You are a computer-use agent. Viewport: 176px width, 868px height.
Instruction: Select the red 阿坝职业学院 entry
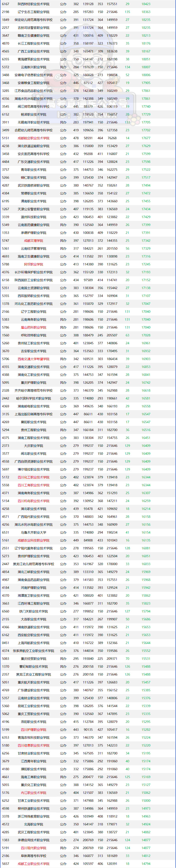point(33,264)
